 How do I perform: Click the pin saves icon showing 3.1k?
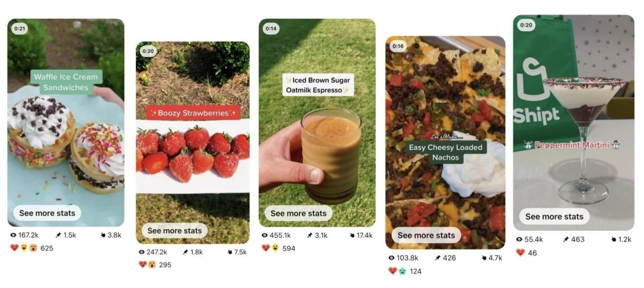pyautogui.click(x=310, y=235)
